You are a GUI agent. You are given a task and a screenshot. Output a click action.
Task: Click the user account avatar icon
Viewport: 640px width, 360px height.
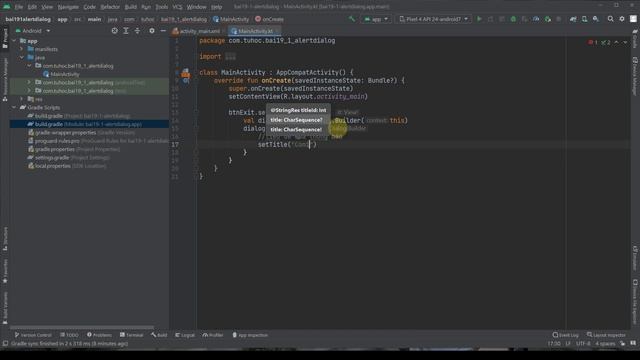tap(633, 19)
